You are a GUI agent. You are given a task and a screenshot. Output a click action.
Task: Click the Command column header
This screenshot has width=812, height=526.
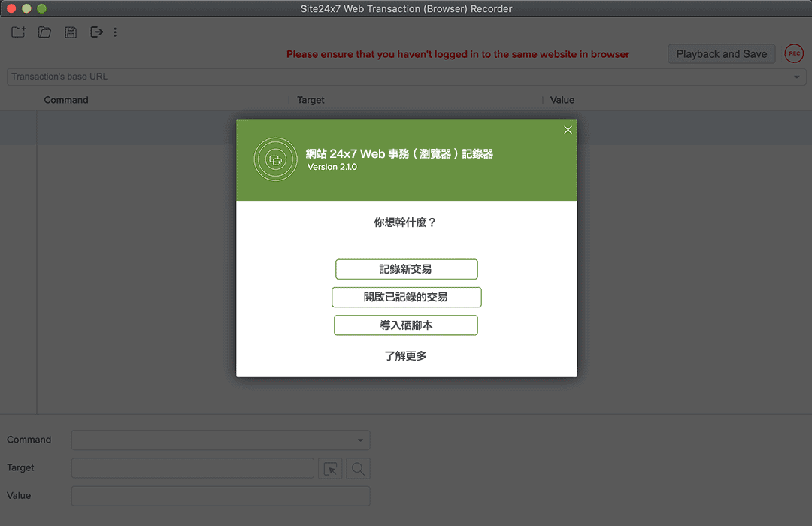(x=66, y=99)
